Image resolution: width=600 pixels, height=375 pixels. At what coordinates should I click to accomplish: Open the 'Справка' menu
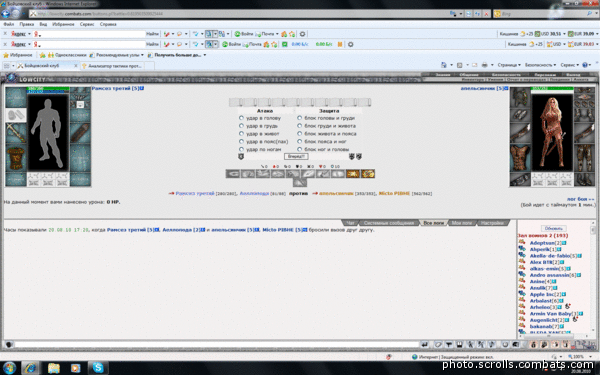click(x=108, y=24)
